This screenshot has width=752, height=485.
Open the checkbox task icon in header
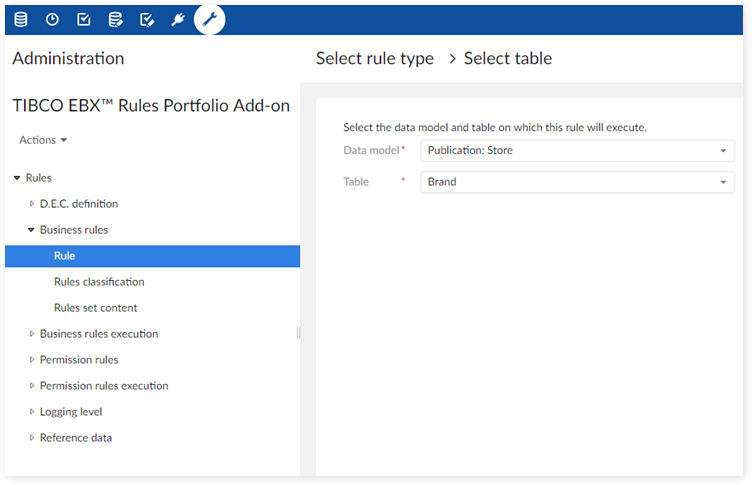point(84,20)
